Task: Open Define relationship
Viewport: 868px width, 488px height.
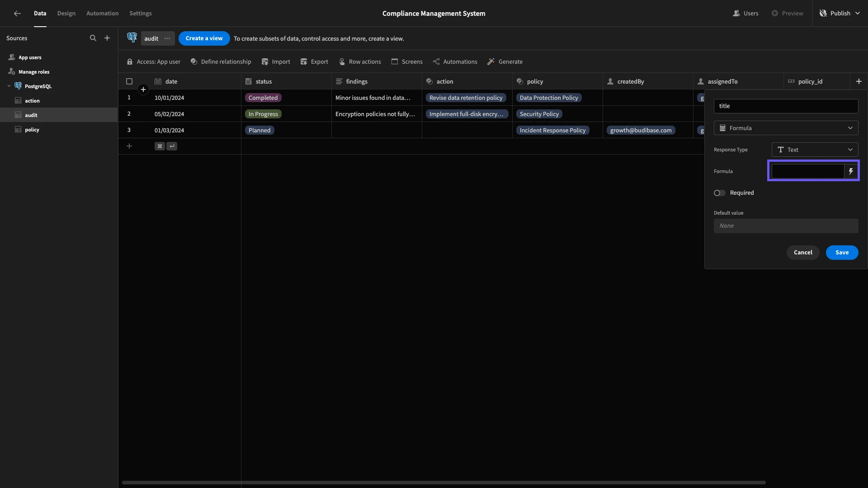Action: (221, 62)
